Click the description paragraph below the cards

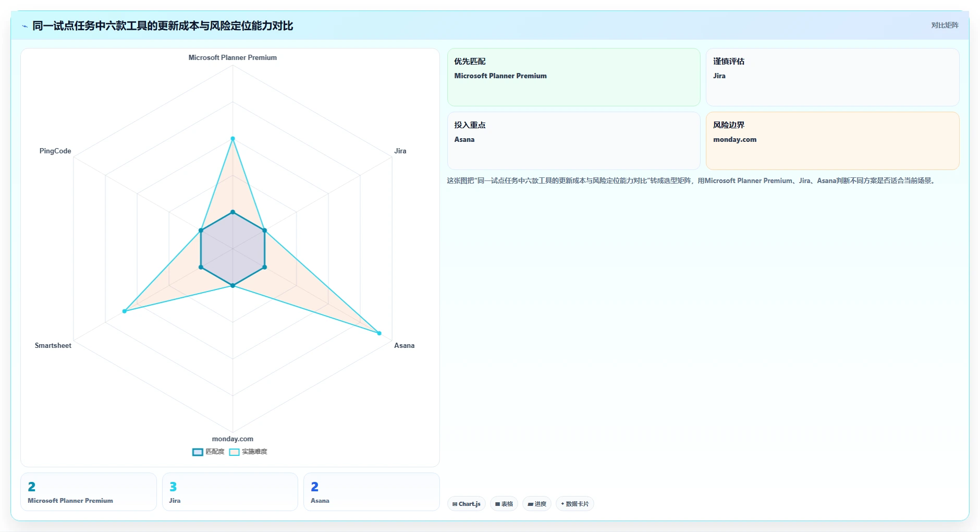692,180
